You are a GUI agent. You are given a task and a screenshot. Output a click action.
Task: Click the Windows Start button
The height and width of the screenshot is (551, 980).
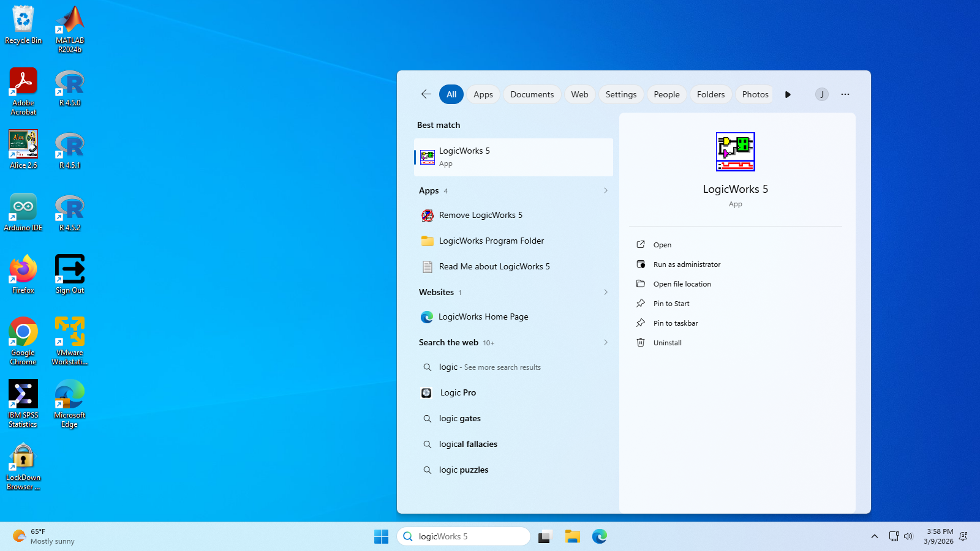381,536
